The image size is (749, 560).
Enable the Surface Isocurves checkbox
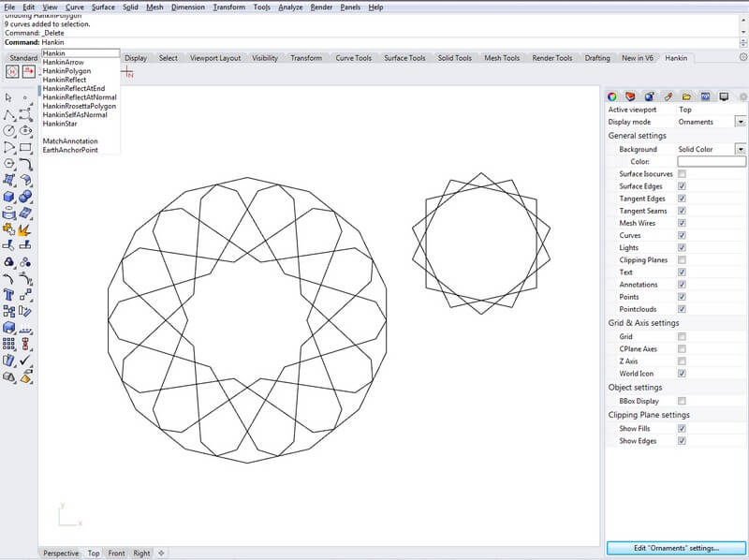tap(682, 174)
